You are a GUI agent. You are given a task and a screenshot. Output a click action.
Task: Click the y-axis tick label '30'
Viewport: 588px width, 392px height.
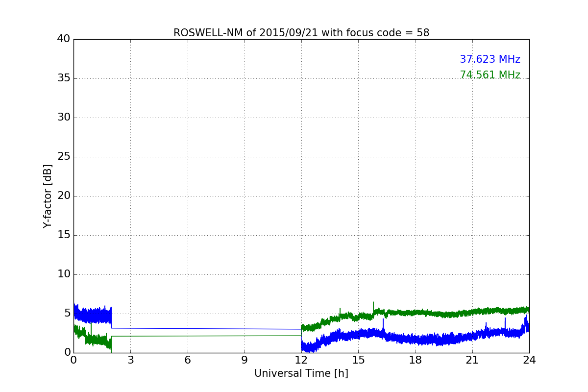coord(64,118)
